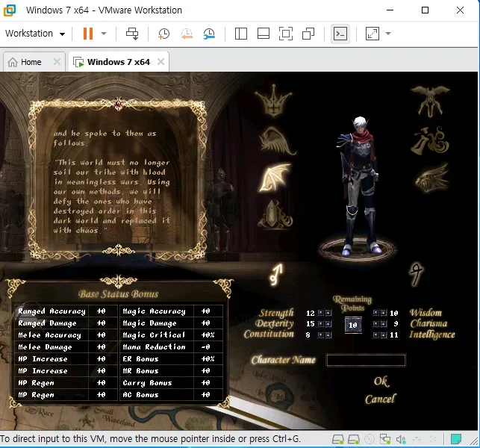
Task: Click the AC Bonus row
Action: tap(171, 395)
